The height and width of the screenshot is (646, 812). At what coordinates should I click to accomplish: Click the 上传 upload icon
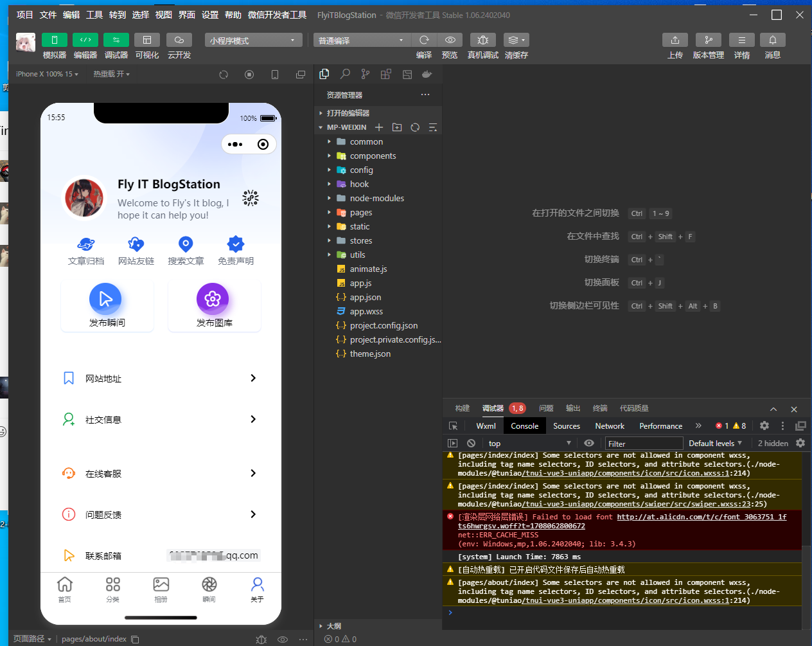pos(675,40)
